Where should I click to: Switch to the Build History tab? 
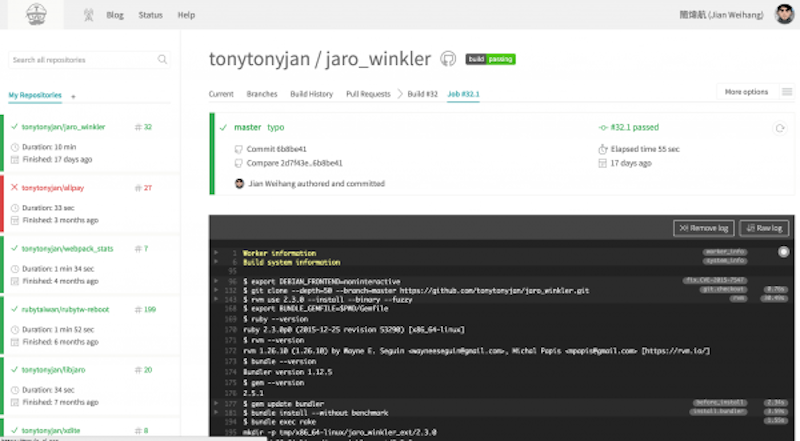coord(311,94)
